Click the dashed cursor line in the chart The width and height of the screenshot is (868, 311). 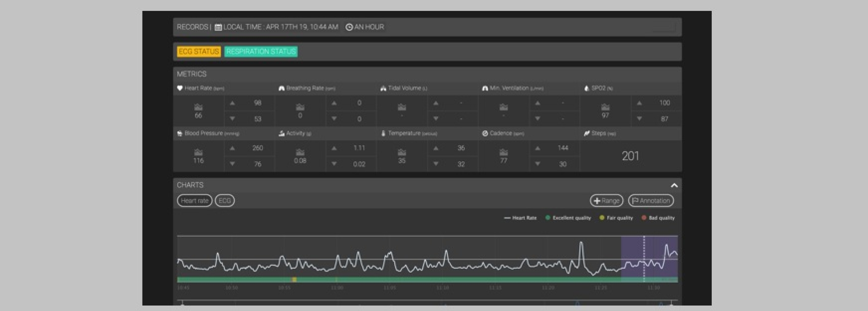point(644,259)
